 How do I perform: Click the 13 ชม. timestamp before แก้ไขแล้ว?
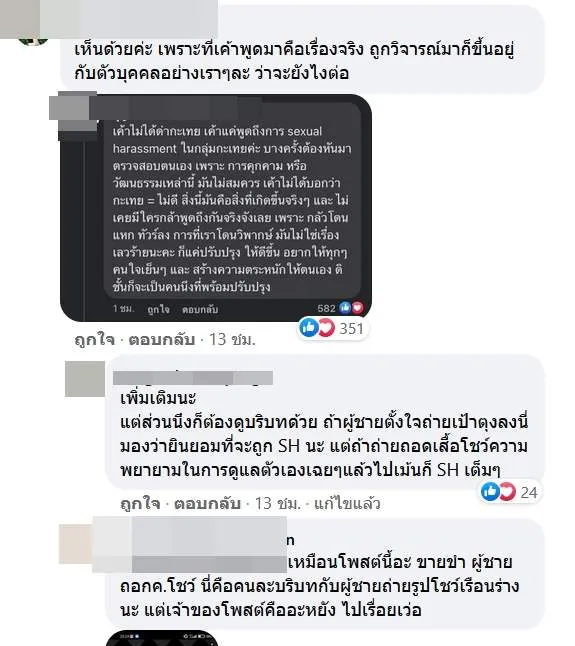tap(278, 503)
